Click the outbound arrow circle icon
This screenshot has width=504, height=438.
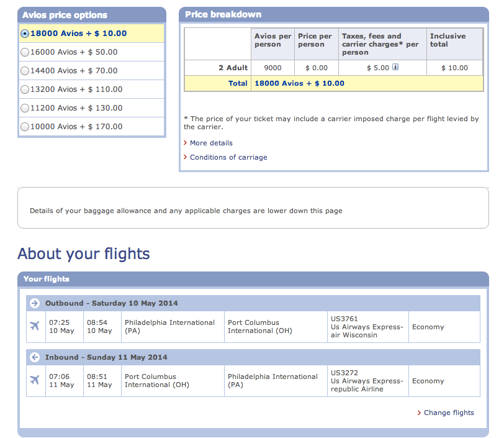click(35, 303)
